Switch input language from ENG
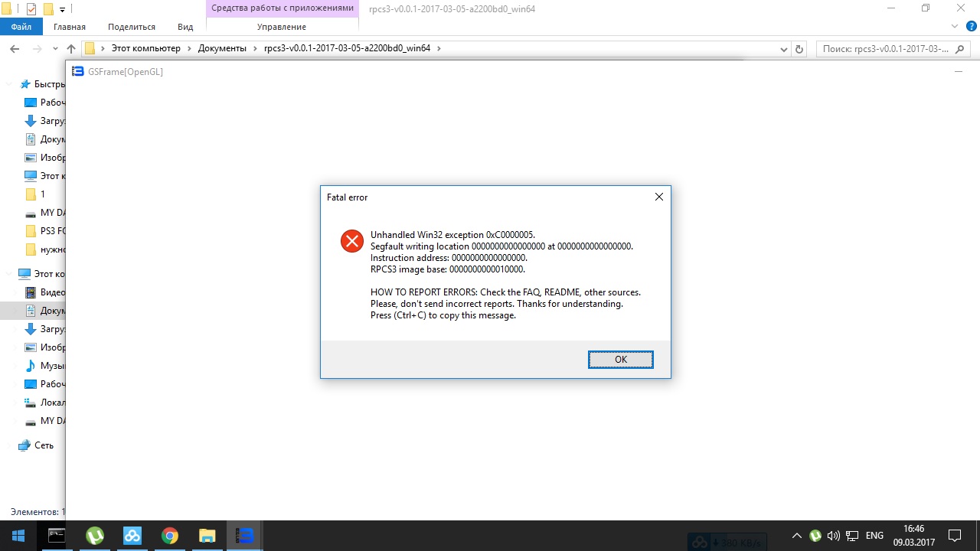Viewport: 980px width, 551px height. (x=874, y=536)
